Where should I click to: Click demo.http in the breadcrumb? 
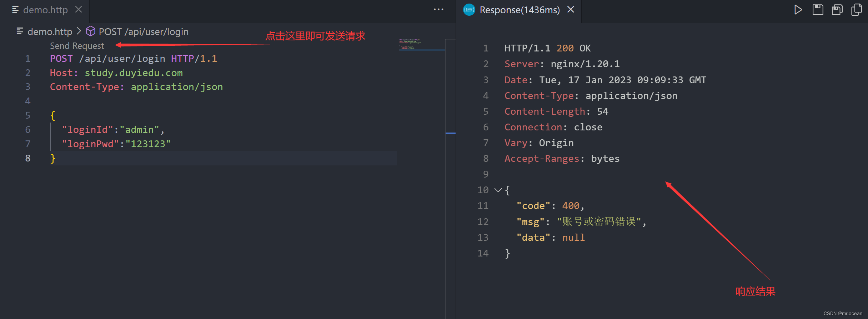click(50, 31)
